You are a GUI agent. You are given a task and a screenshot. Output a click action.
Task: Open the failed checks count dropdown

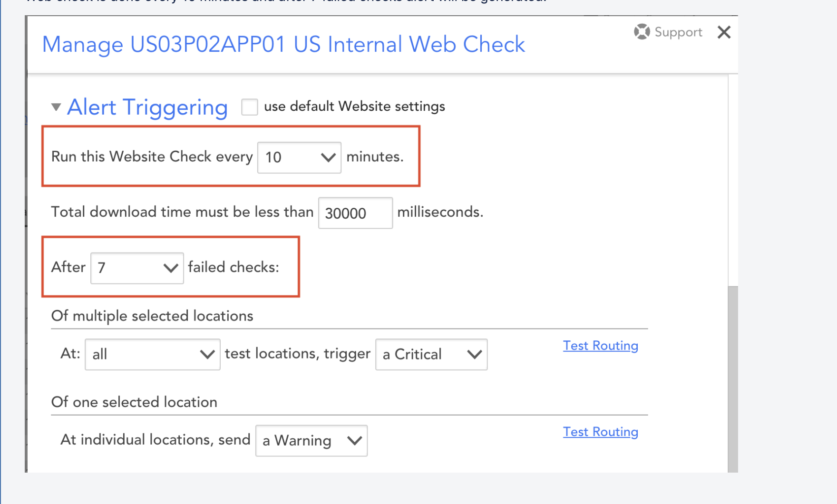click(x=137, y=268)
